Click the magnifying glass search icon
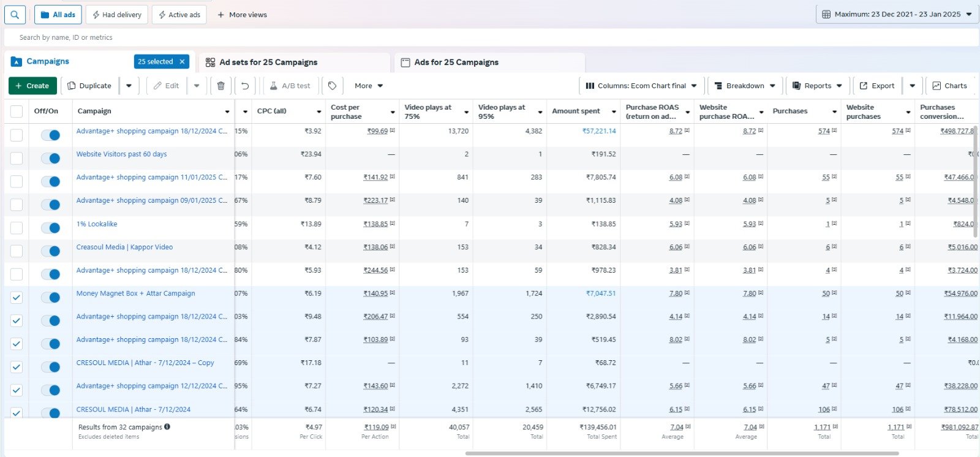 pyautogui.click(x=15, y=15)
